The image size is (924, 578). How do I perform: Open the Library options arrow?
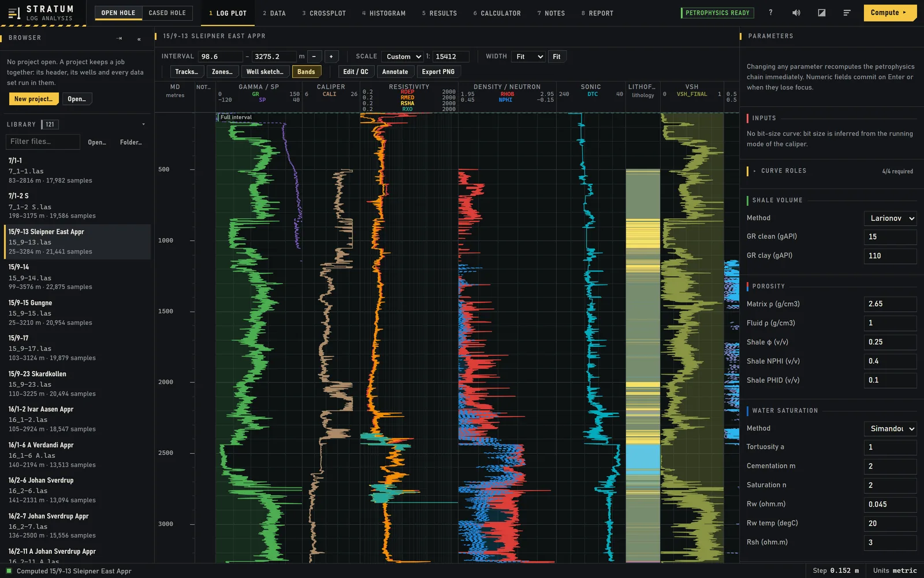point(143,124)
